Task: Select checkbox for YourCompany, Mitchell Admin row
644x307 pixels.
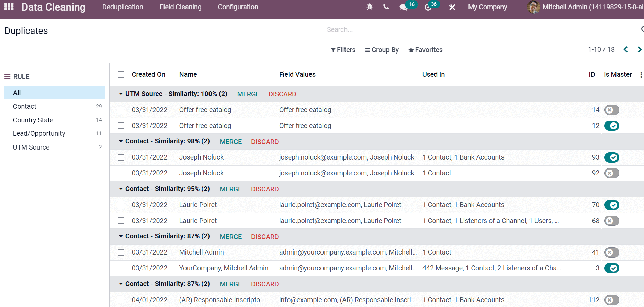Action: click(121, 268)
